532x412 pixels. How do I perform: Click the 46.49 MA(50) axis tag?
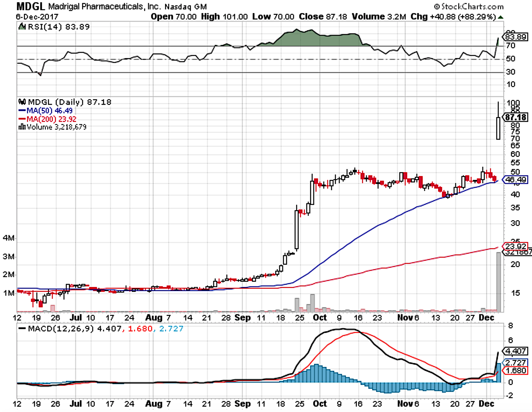point(515,180)
